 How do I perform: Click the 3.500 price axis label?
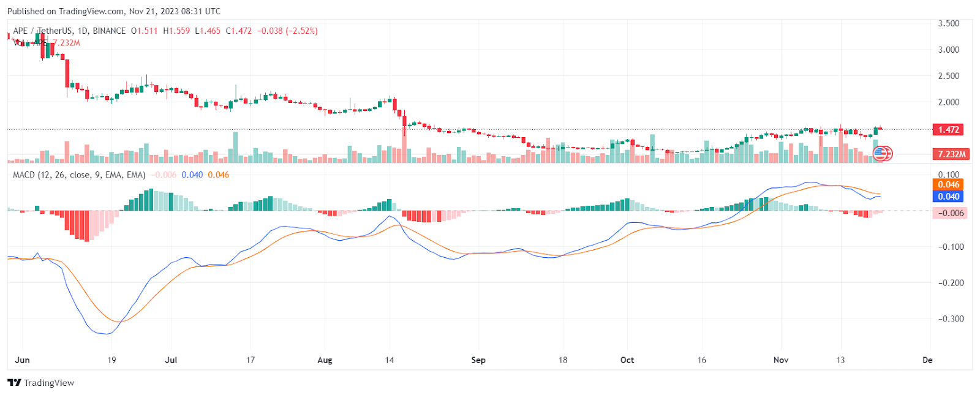949,23
